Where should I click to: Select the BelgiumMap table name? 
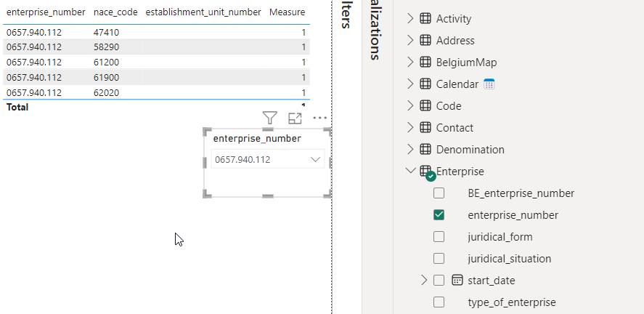click(466, 62)
